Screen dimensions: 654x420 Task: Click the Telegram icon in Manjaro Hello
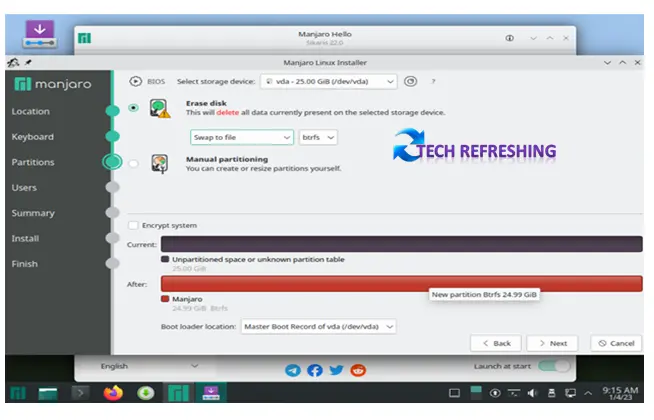[x=292, y=370]
